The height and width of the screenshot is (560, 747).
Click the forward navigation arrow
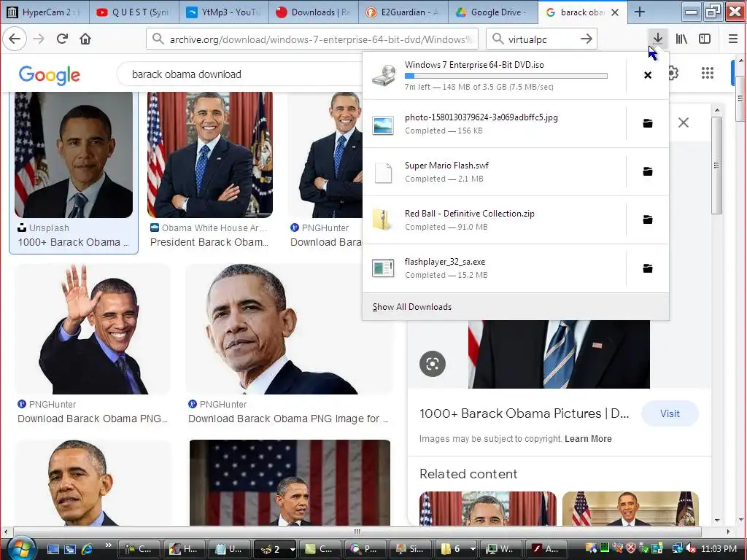tap(39, 39)
